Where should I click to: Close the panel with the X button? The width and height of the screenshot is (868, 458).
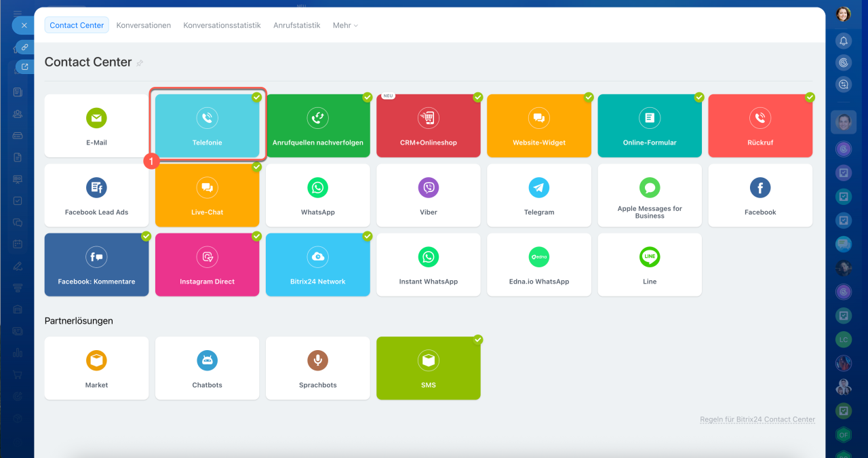pos(24,25)
